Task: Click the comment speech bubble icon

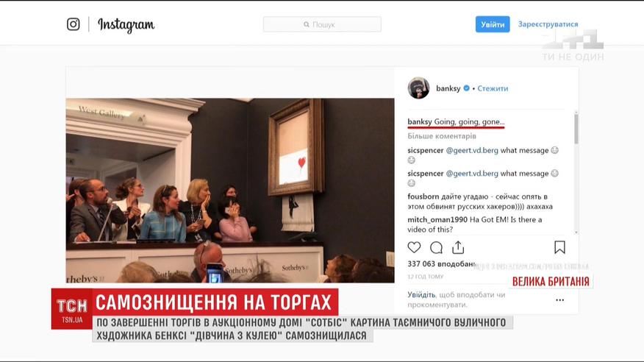Action: 436,247
